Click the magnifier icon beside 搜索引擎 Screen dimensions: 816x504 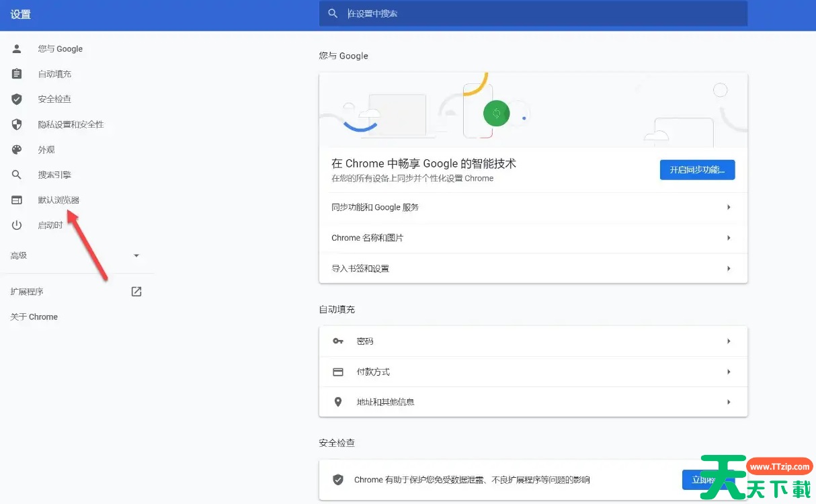click(17, 175)
